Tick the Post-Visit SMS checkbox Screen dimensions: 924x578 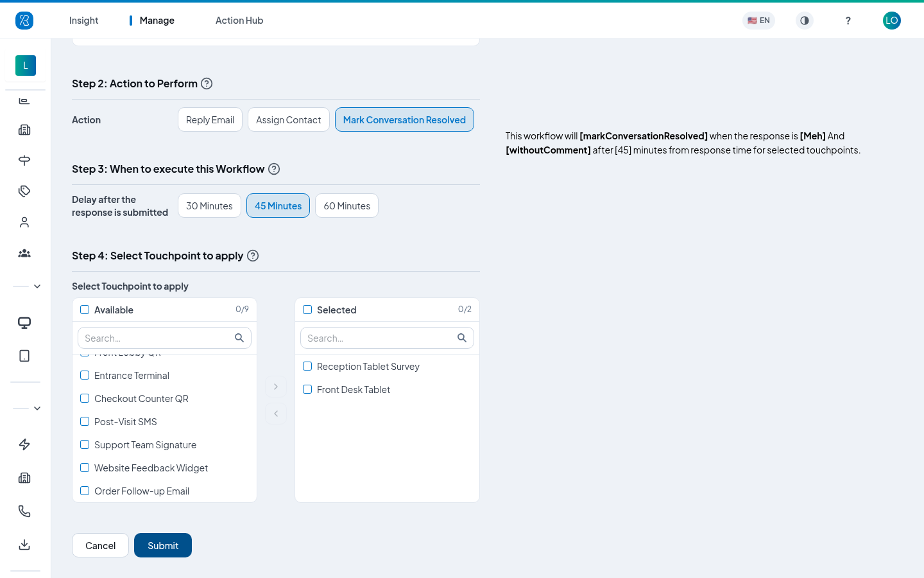tap(85, 421)
